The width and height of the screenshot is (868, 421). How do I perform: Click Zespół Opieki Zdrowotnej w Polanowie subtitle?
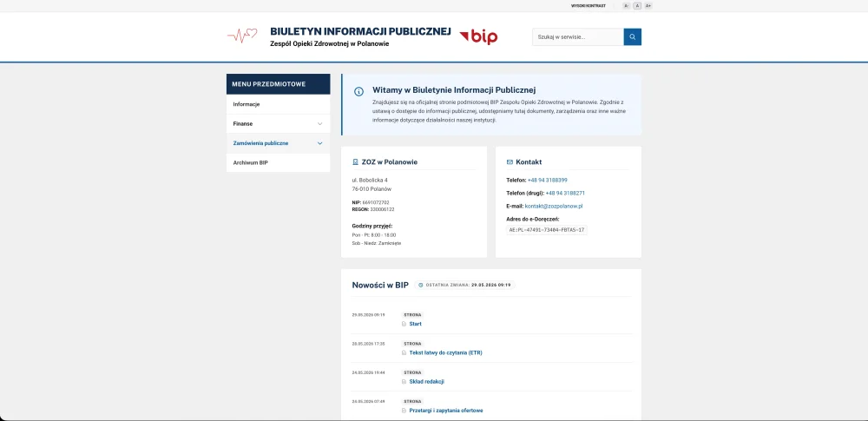tap(329, 43)
